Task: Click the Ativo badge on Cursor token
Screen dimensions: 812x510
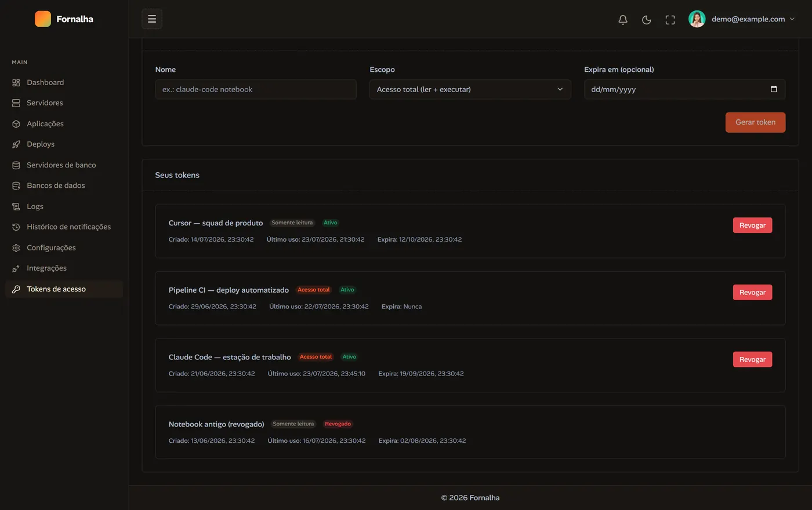Action: [331, 223]
